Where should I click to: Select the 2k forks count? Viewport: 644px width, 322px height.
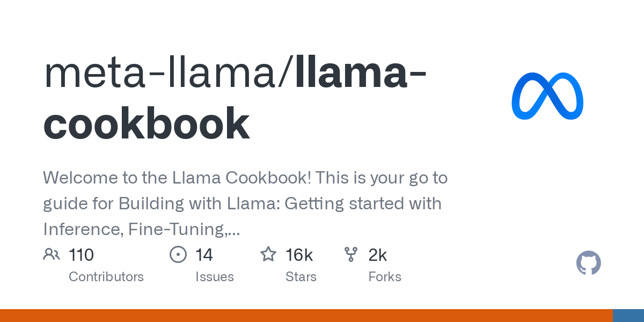pyautogui.click(x=377, y=255)
